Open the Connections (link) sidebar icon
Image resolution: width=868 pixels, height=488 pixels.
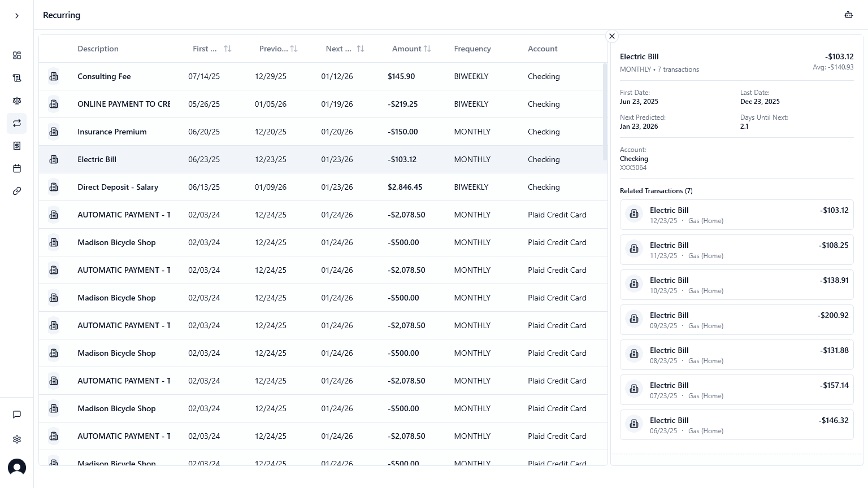coord(17,191)
